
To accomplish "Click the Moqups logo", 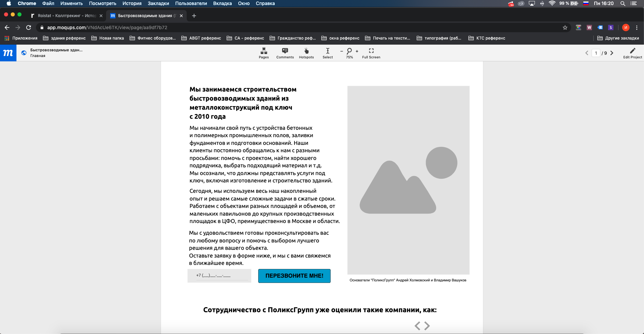I will pos(8,53).
